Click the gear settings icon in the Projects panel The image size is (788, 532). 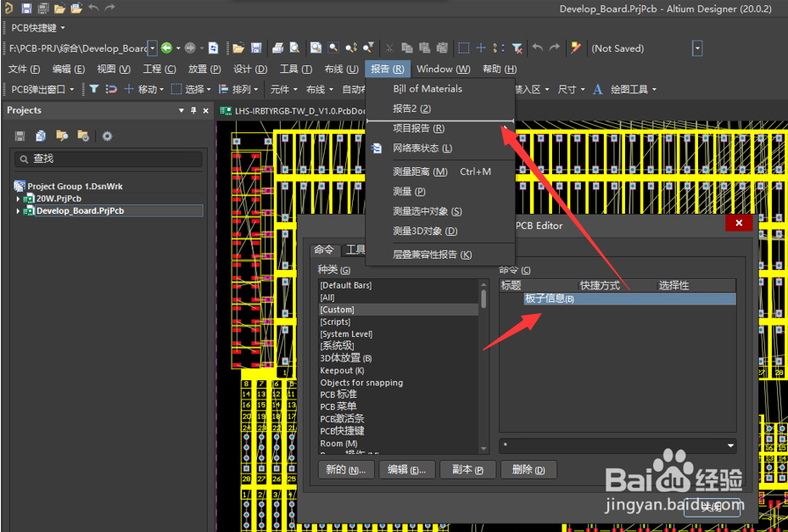[107, 136]
